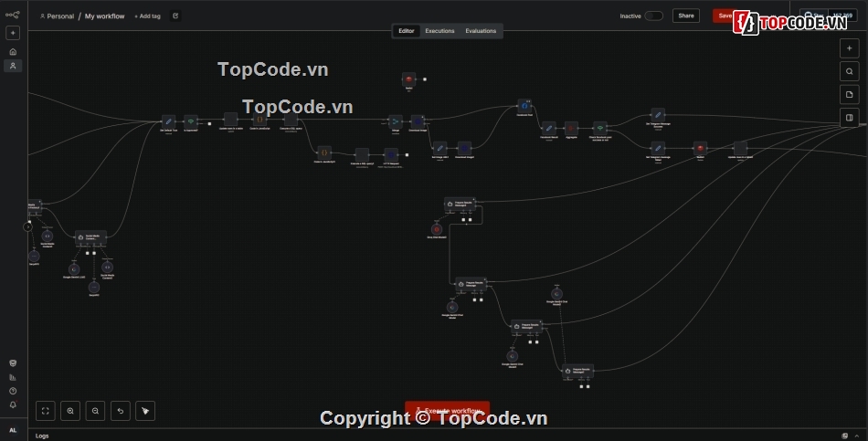
Task: Click the Add tag link
Action: pos(147,16)
